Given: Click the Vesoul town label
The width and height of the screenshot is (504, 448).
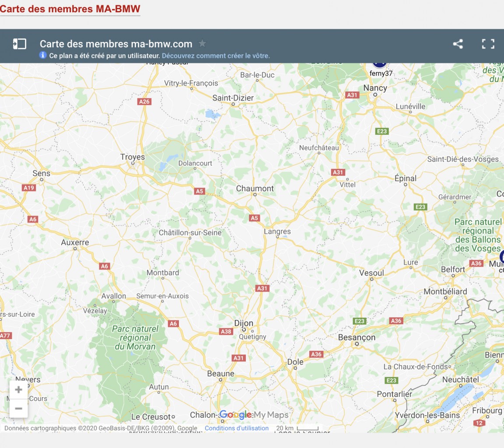Looking at the screenshot, I should pyautogui.click(x=371, y=273).
